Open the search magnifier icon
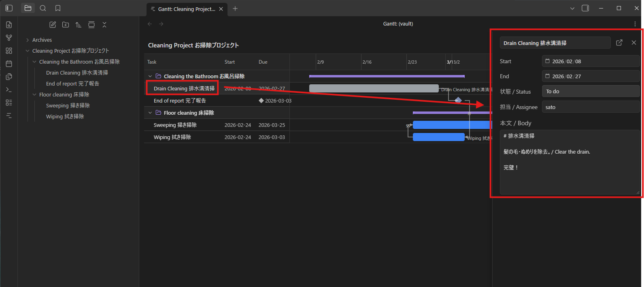Viewport: 644px width, 287px height. [43, 8]
